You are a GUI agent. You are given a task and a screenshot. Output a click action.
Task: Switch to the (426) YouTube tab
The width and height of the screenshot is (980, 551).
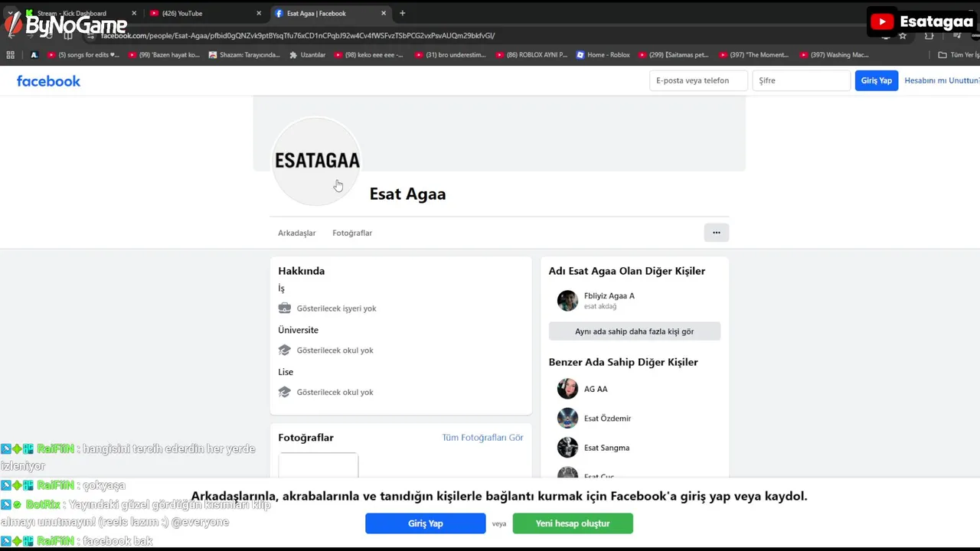[x=204, y=13]
